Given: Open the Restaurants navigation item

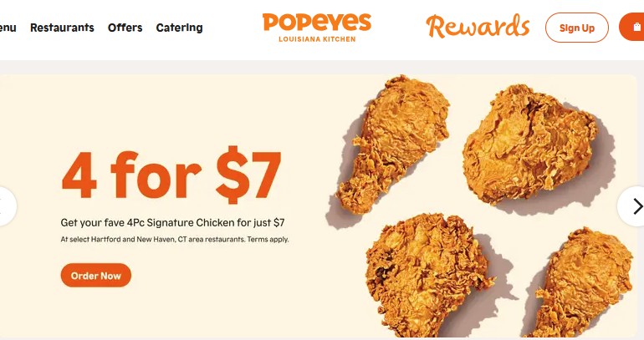Looking at the screenshot, I should (x=62, y=28).
